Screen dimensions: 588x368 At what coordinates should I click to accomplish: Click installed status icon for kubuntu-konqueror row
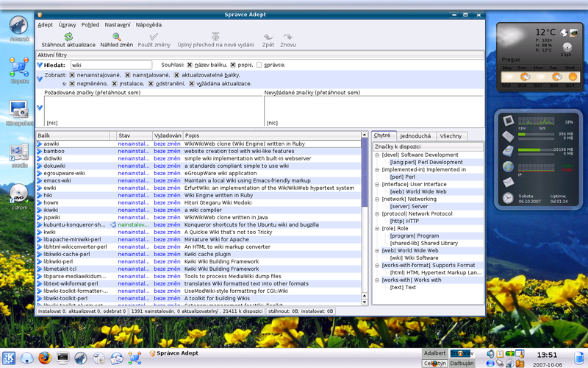click(x=113, y=224)
